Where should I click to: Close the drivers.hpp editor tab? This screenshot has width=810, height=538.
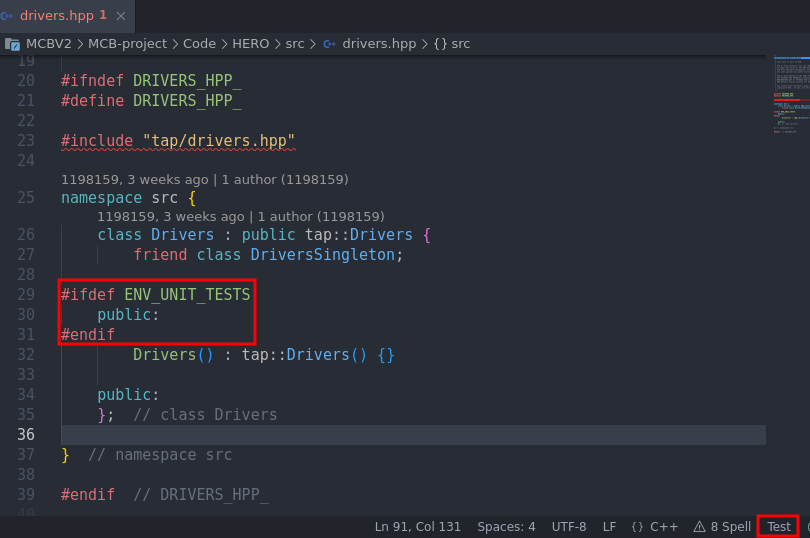point(123,15)
